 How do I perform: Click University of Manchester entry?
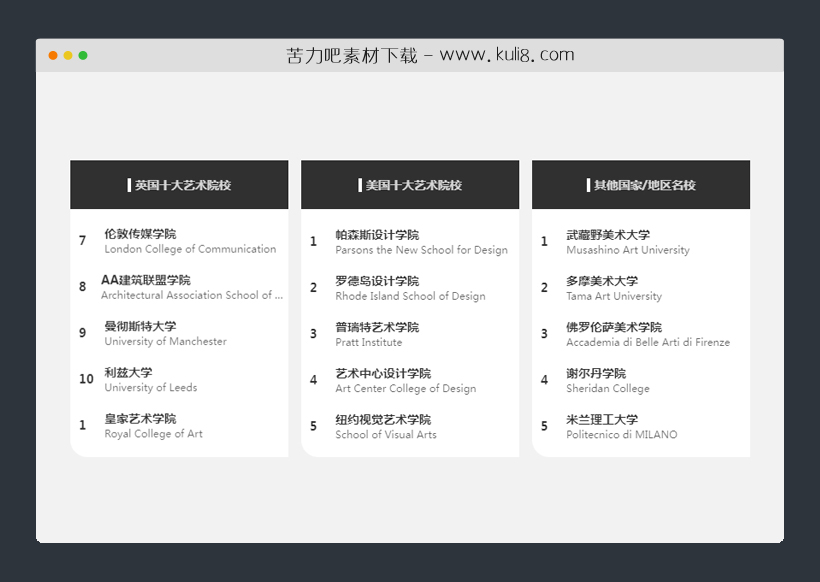165,341
